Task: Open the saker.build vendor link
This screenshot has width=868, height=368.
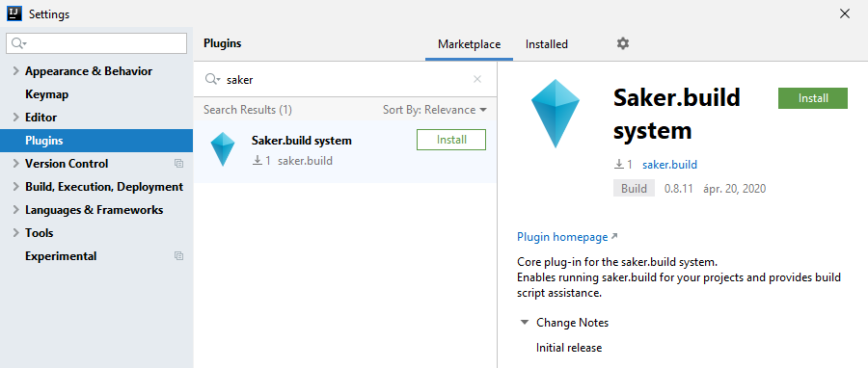Action: coord(669,165)
